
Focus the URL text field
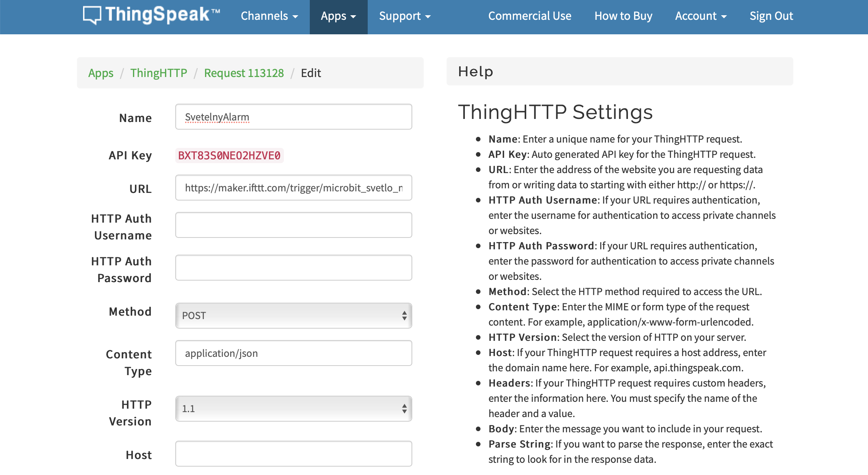[293, 188]
